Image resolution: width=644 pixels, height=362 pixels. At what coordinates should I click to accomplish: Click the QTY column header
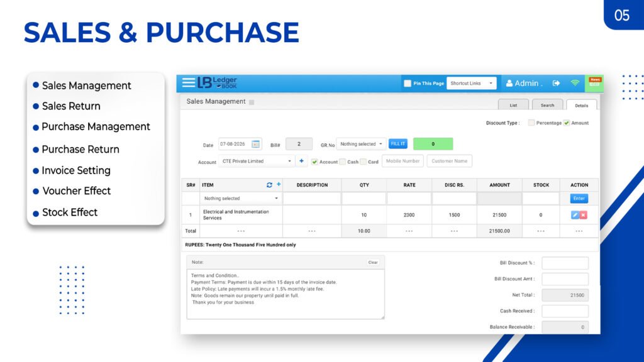pos(364,185)
